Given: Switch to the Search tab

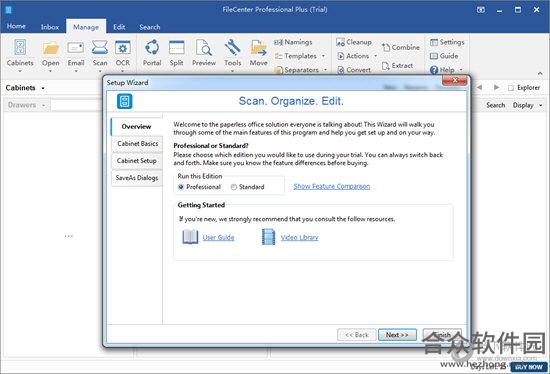Looking at the screenshot, I should [x=150, y=27].
